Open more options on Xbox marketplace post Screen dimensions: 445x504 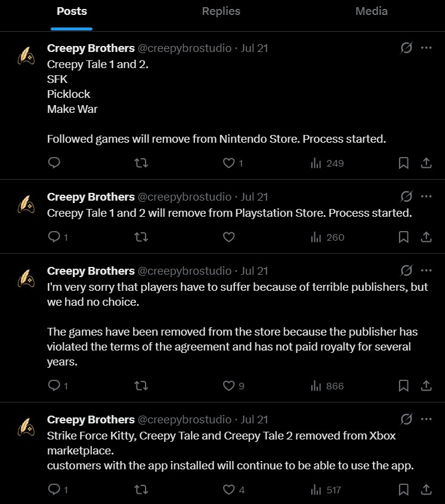[426, 419]
